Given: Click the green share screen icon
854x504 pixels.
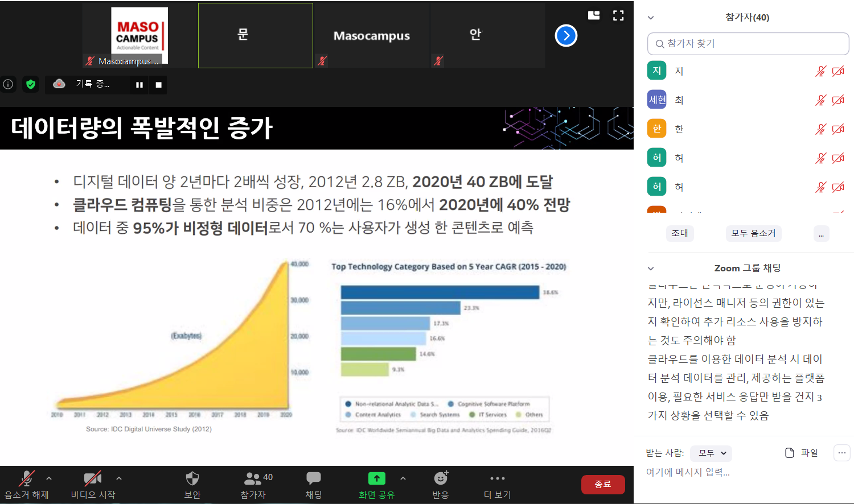Looking at the screenshot, I should coord(376,478).
